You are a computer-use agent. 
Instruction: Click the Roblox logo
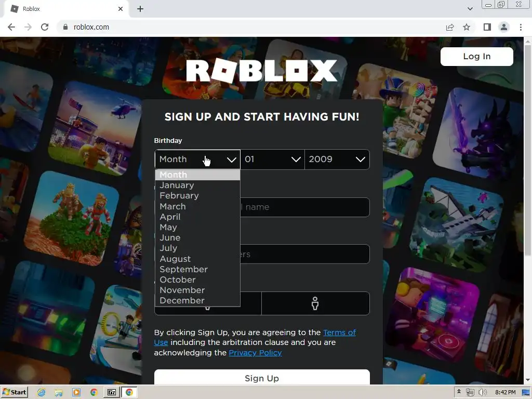pyautogui.click(x=262, y=71)
